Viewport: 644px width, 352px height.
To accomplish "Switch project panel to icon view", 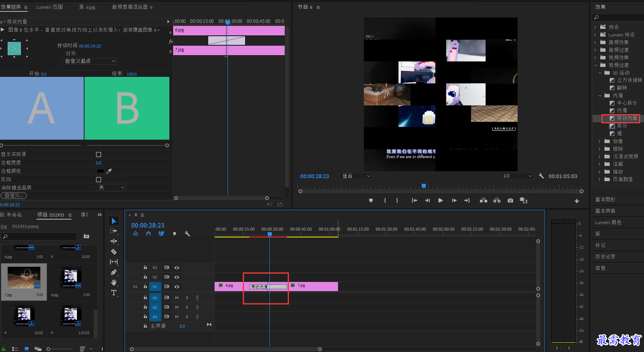I will [x=27, y=349].
